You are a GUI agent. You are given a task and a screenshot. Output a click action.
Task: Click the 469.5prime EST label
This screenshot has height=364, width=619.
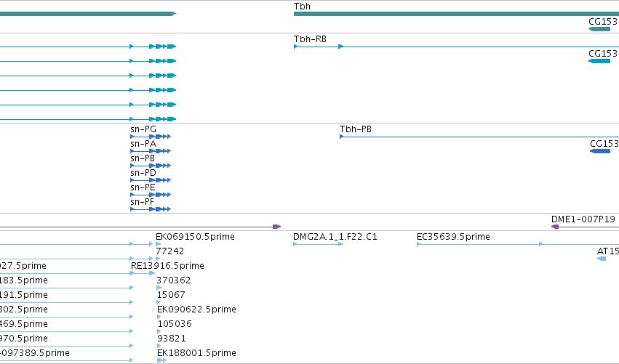tap(24, 324)
